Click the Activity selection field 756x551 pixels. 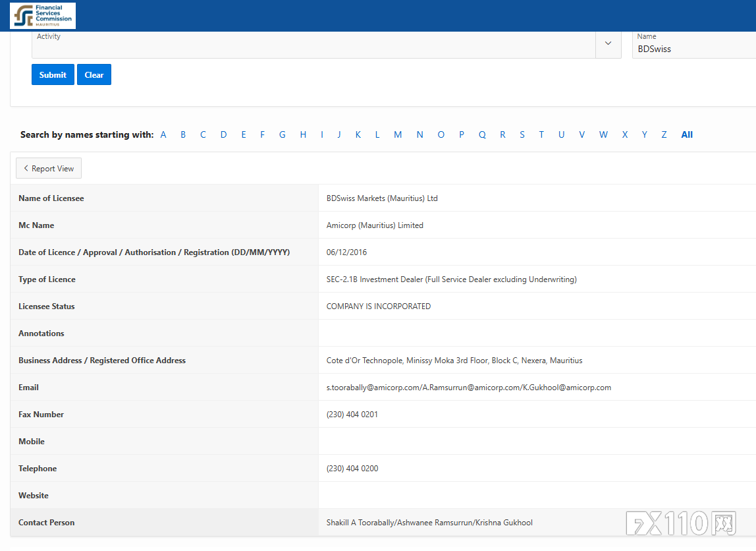pyautogui.click(x=314, y=44)
